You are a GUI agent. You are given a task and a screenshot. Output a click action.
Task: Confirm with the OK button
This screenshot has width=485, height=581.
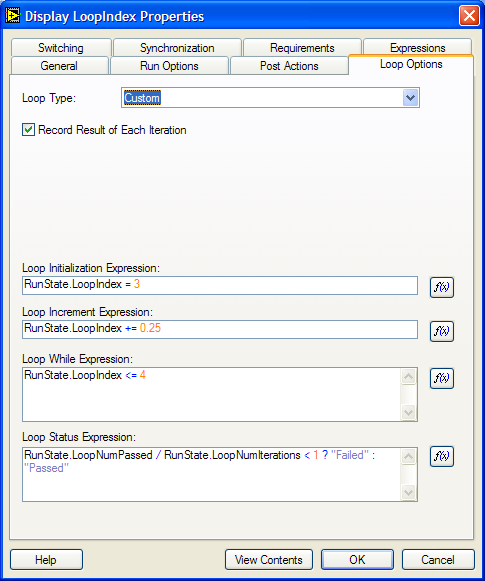click(357, 560)
